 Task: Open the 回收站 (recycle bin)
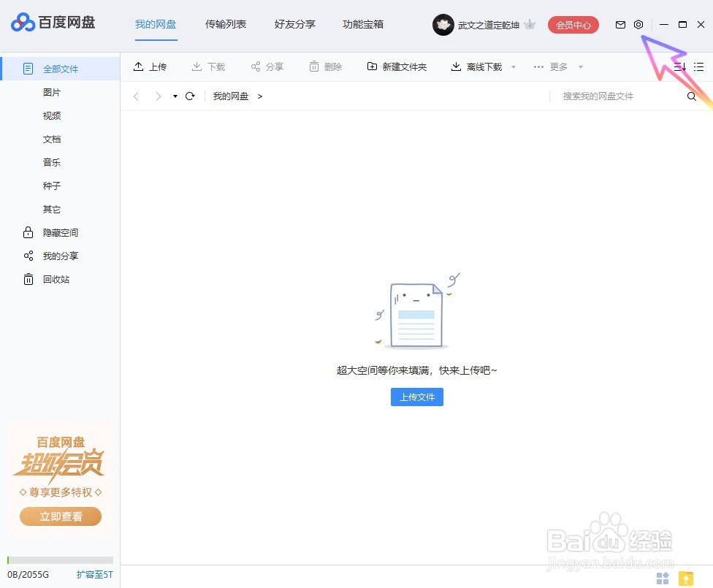57,279
